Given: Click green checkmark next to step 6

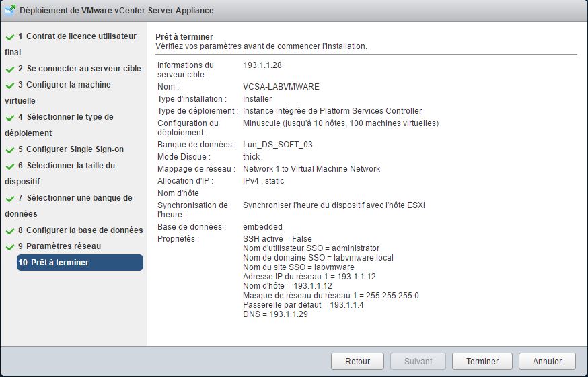Looking at the screenshot, I should [x=10, y=166].
